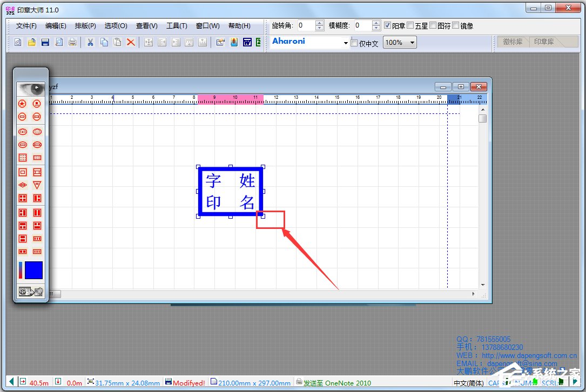This screenshot has width=586, height=392.
Task: Click the vertical scrollbar down arrow in the yzf window
Action: tap(482, 285)
